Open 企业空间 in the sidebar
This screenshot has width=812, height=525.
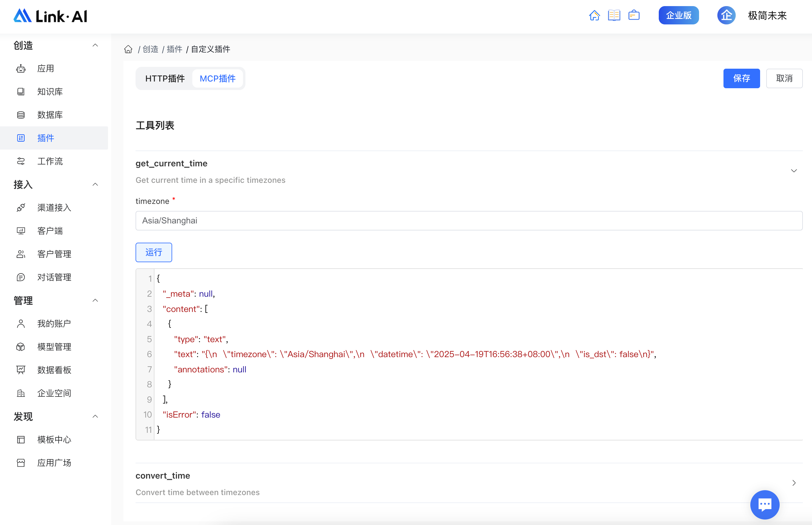[x=54, y=393]
